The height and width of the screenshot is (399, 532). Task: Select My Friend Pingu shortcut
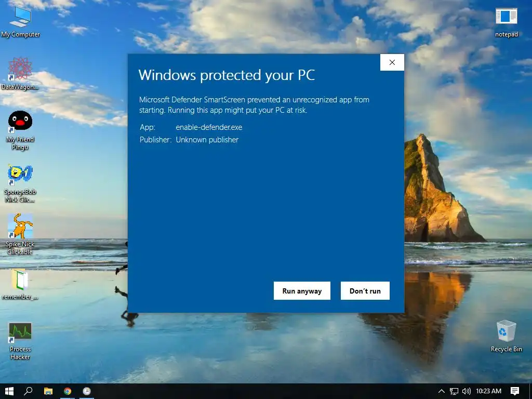point(20,130)
